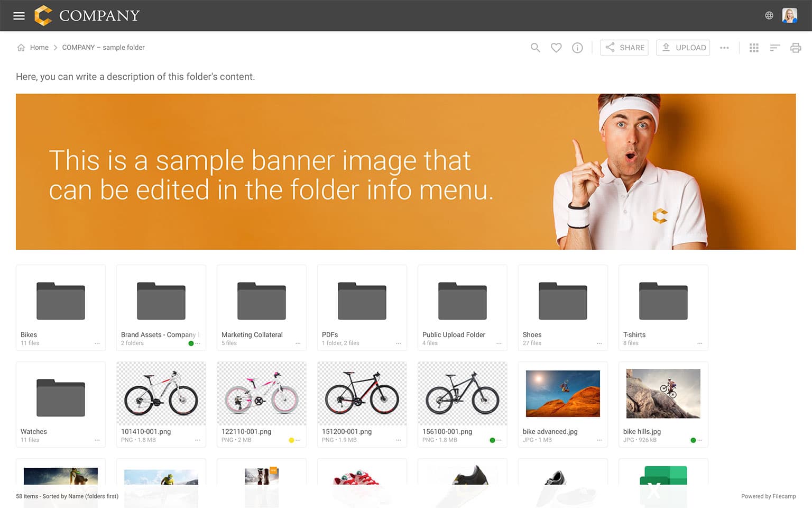Open PDFs folder options menu
Screen dimensions: 812x508
point(399,343)
